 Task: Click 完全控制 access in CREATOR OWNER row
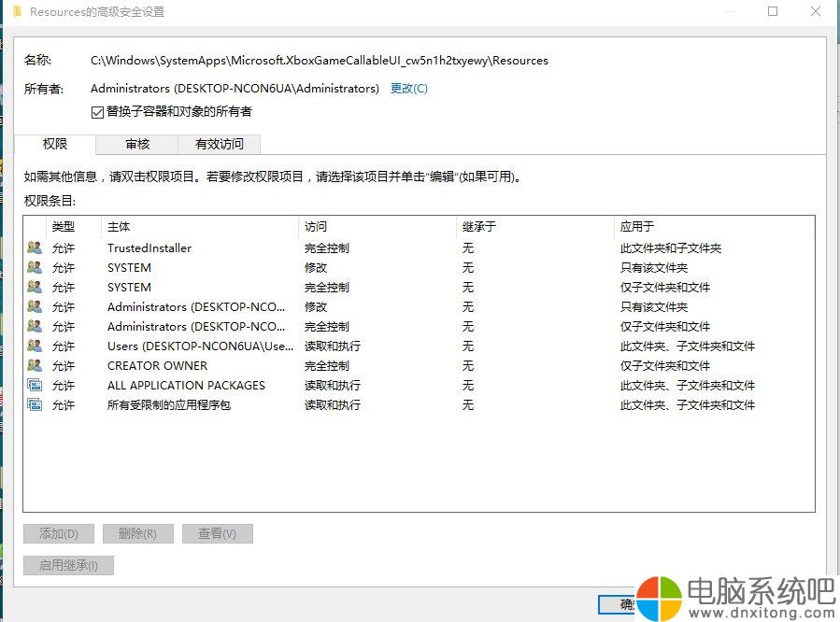tap(327, 365)
